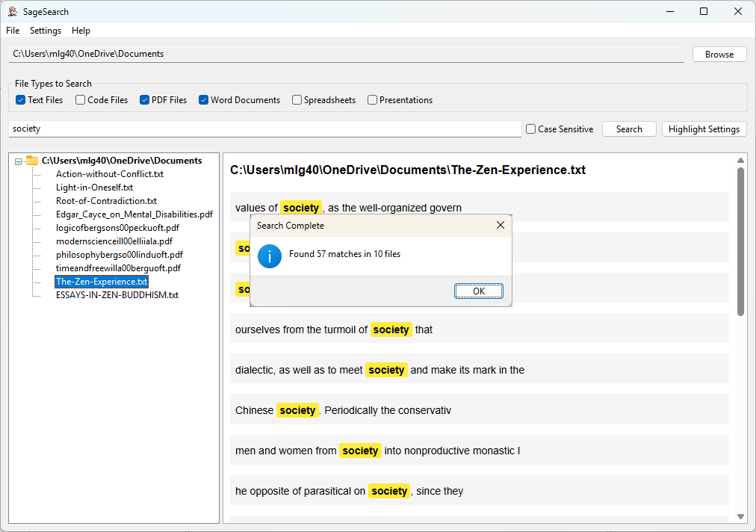Click the SageSearch app icon in title bar

(13, 11)
